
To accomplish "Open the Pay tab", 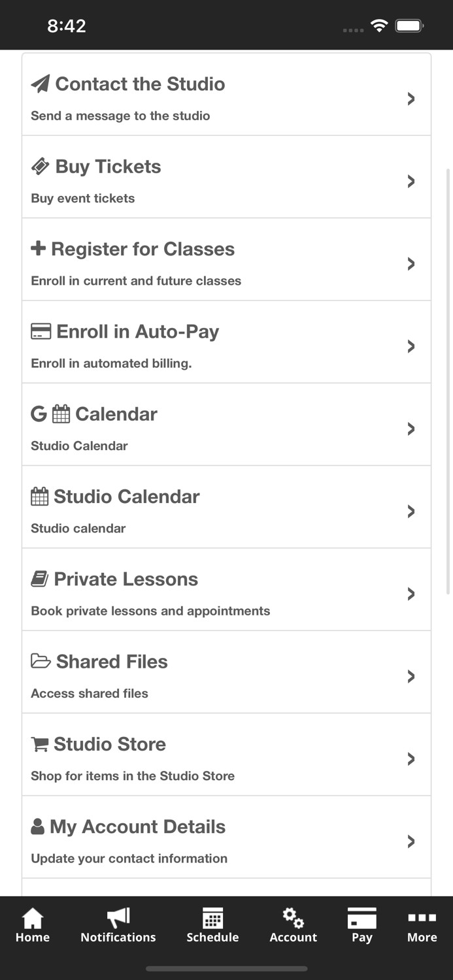I will 361,926.
